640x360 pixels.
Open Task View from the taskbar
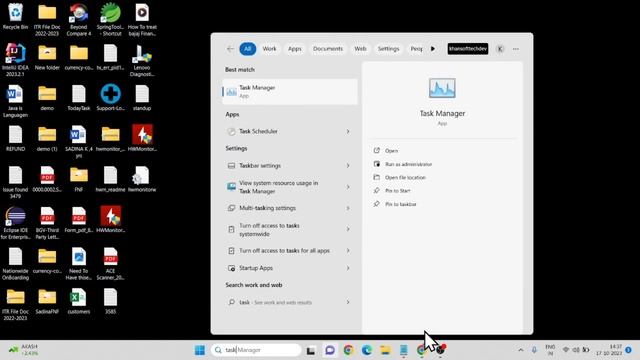coord(311,350)
